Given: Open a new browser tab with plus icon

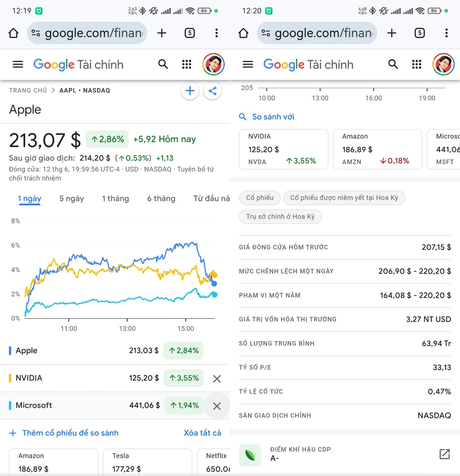Looking at the screenshot, I should pyautogui.click(x=162, y=33).
